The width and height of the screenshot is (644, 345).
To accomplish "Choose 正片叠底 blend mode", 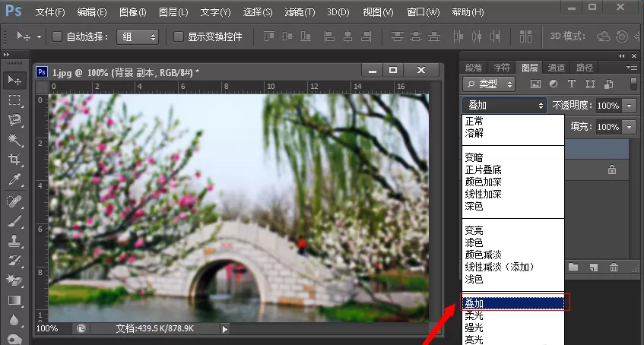I will (x=483, y=169).
